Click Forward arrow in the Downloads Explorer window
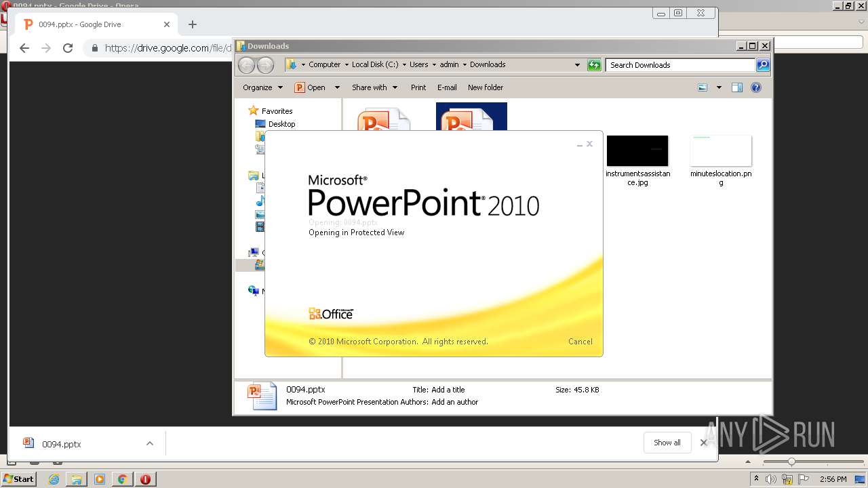Screen dimensions: 868x488 tap(265, 65)
